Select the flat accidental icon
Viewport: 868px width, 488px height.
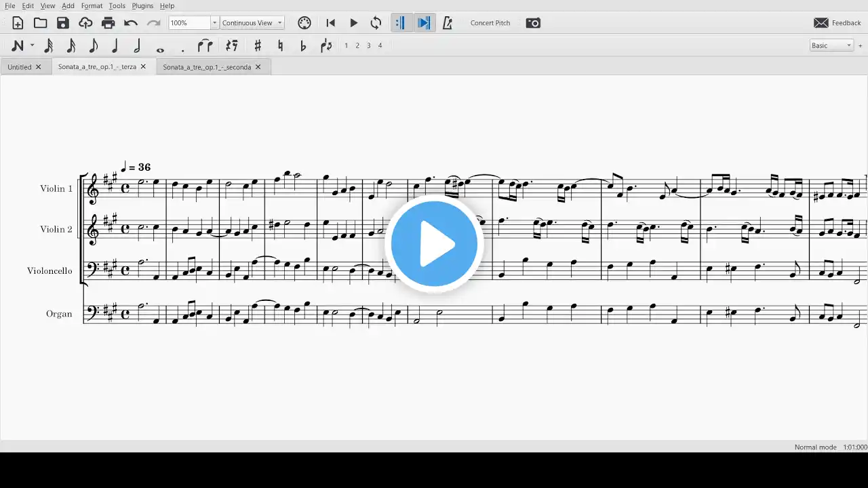tap(303, 45)
